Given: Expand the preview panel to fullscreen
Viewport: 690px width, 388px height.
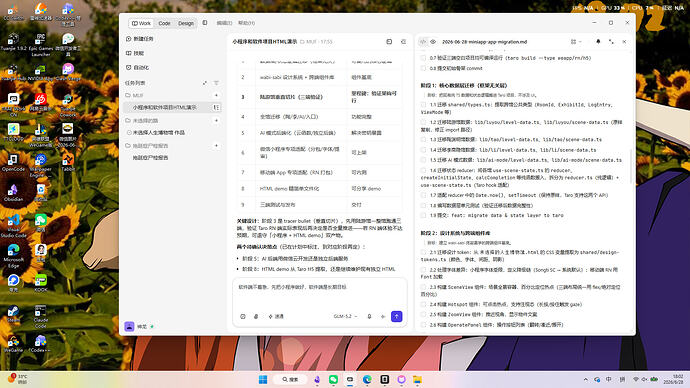Looking at the screenshot, I should point(611,42).
